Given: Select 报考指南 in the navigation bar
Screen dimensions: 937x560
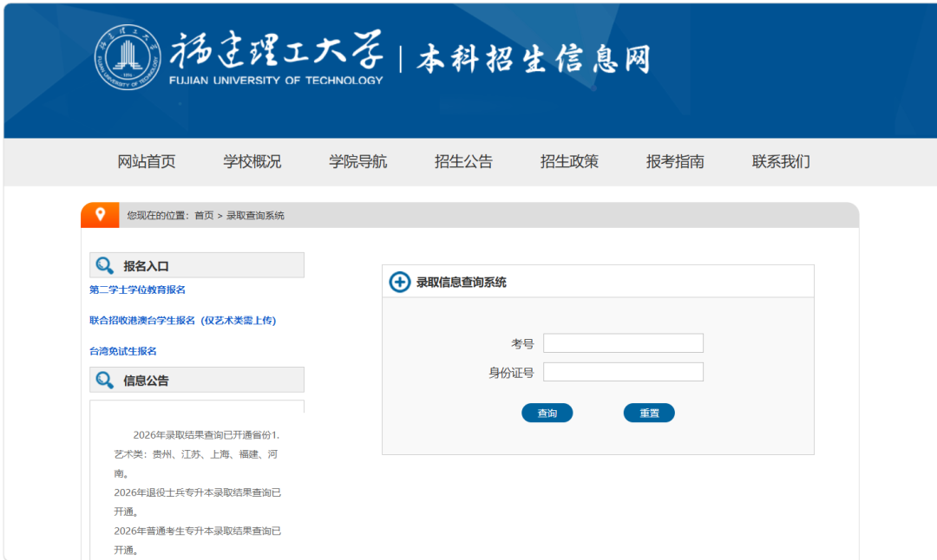Looking at the screenshot, I should click(675, 161).
